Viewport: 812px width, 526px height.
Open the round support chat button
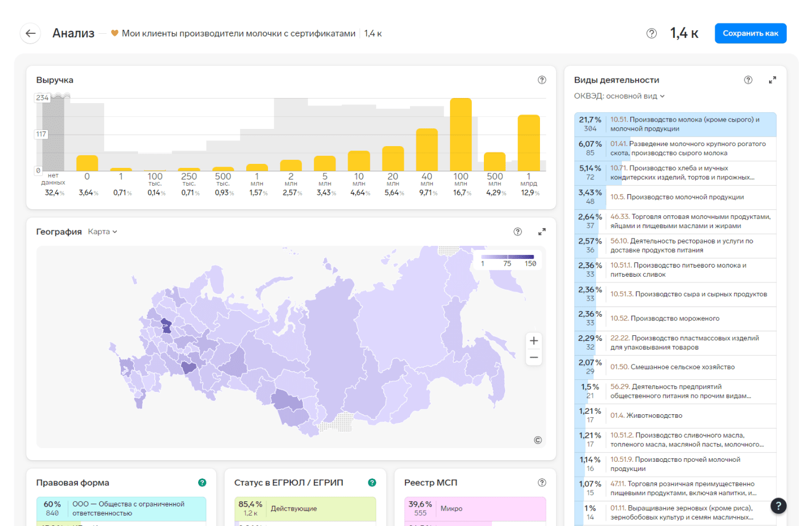point(778,505)
